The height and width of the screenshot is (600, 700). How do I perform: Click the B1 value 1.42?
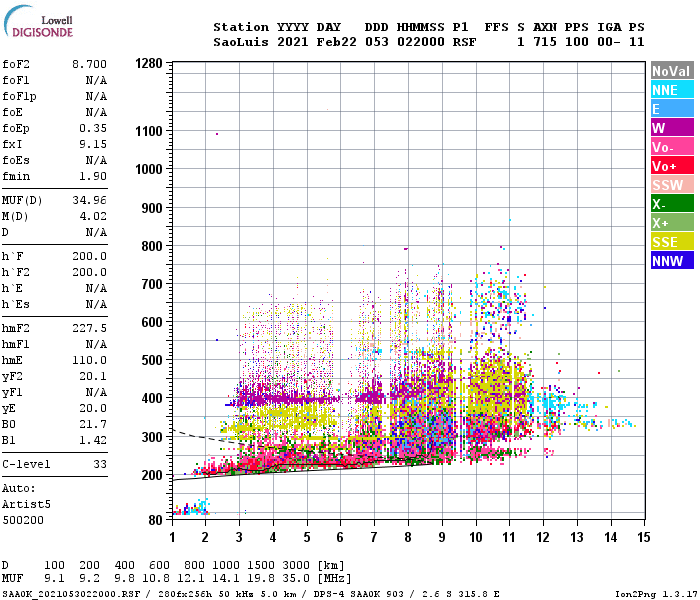(x=93, y=440)
